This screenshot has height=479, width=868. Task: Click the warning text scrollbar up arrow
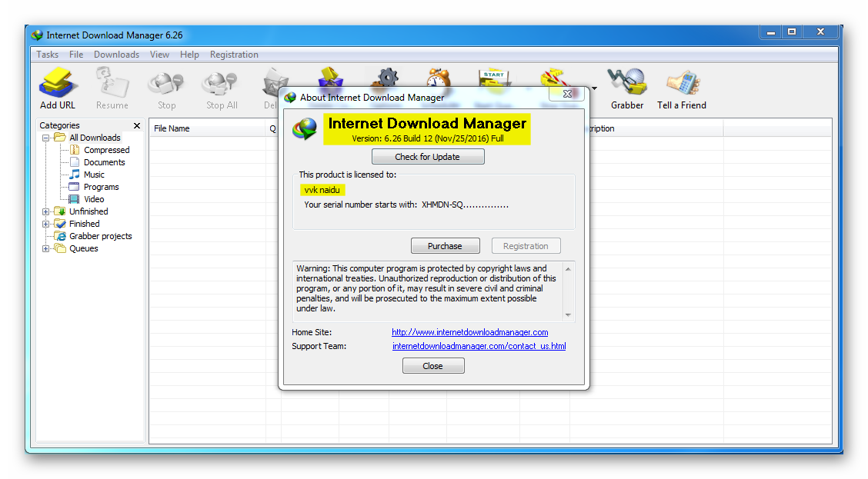[568, 269]
